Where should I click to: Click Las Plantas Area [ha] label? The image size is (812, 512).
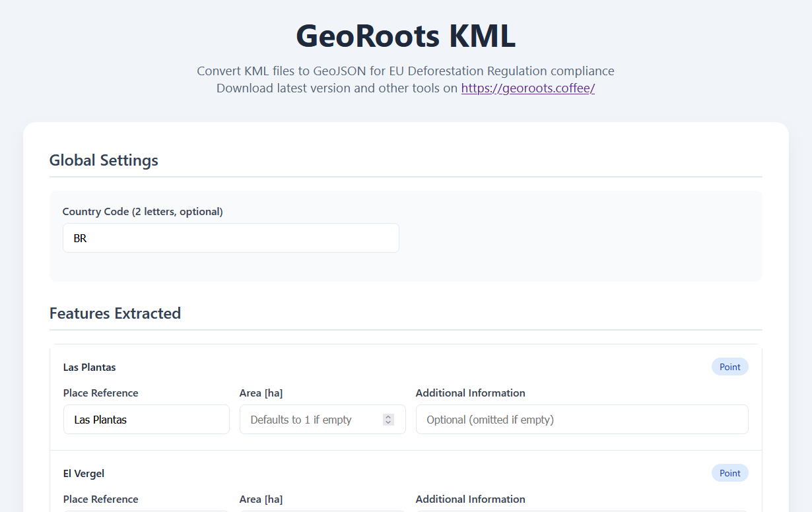coord(261,393)
